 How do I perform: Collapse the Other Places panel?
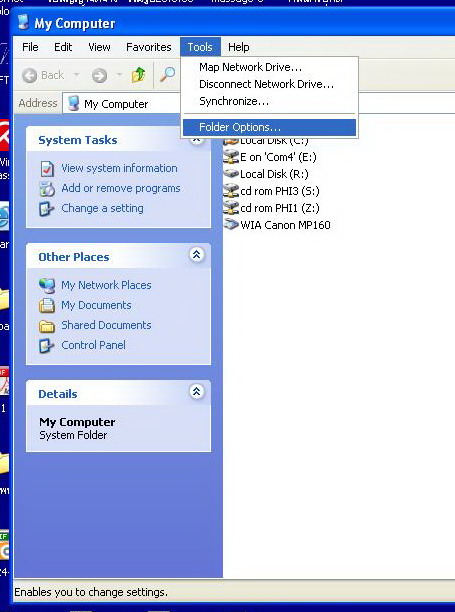tap(196, 255)
